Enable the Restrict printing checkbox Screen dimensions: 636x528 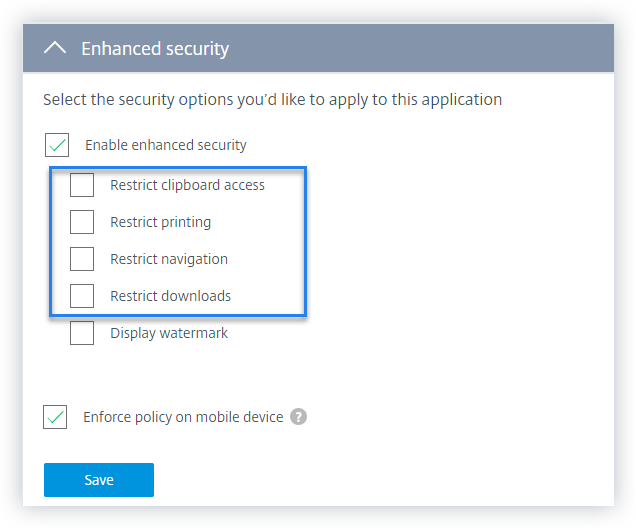[x=82, y=222]
